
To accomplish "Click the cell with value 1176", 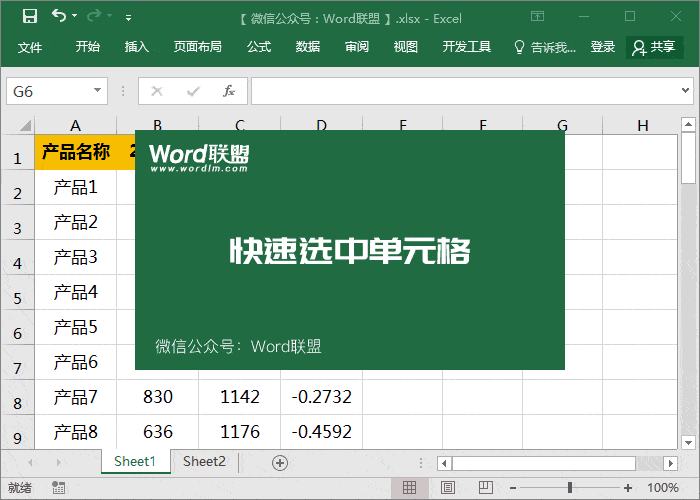I will [240, 432].
